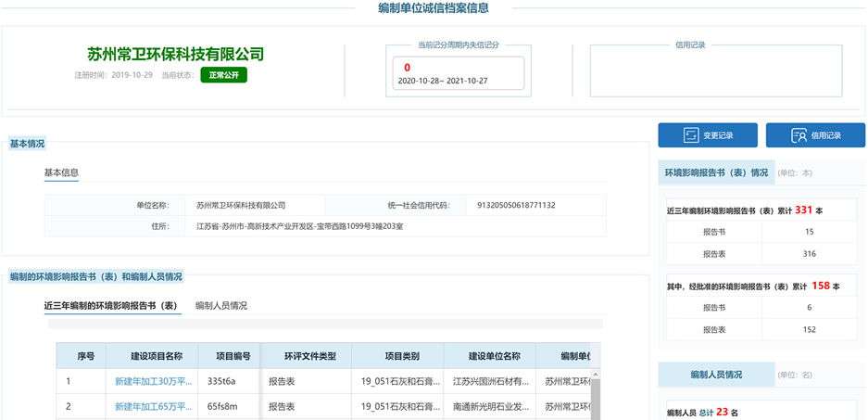Click the scoring period 2020-10-28~ 2021-10-27
868x420 pixels.
click(443, 81)
